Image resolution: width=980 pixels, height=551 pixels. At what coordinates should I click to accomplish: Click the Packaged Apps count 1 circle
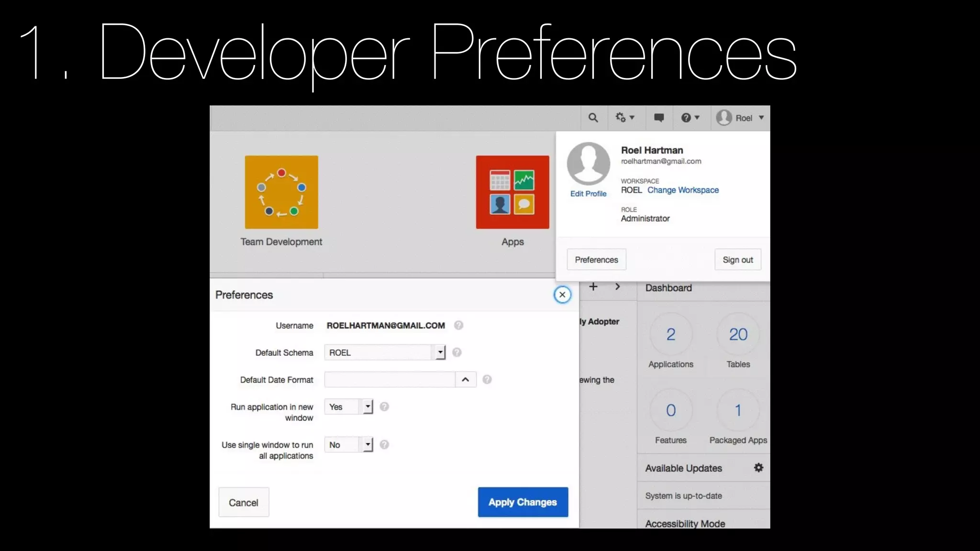point(738,410)
